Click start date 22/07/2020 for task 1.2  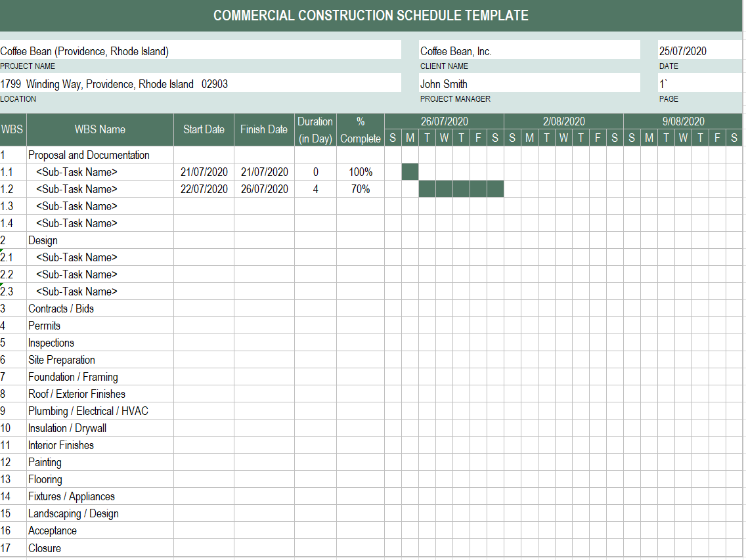click(x=204, y=189)
